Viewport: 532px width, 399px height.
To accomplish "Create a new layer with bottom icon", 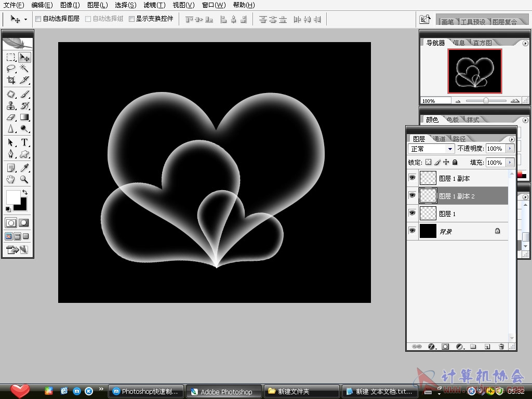I will [x=487, y=347].
